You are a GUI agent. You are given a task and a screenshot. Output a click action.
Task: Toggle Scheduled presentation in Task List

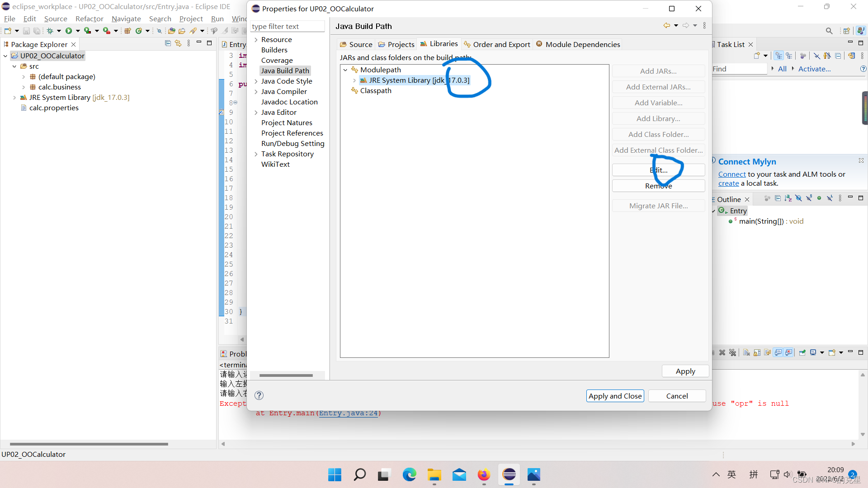pos(789,56)
